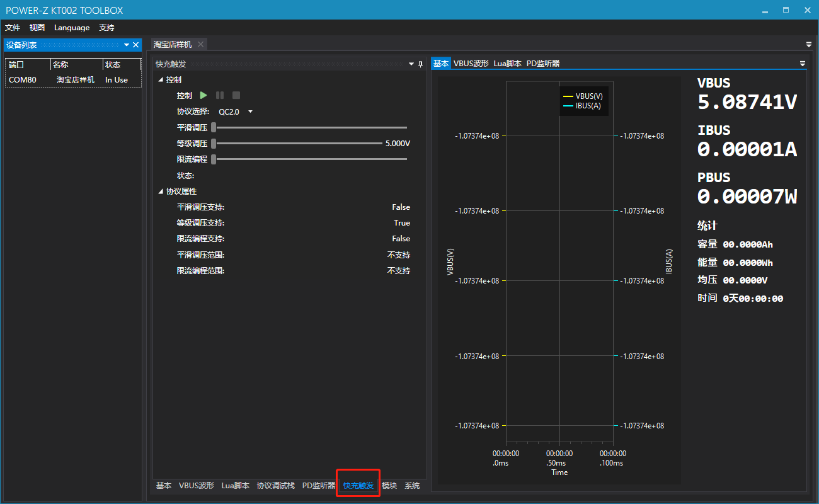Viewport: 819px width, 504px height.
Task: Click the 等级调压 voltage slider handle
Action: click(x=214, y=144)
